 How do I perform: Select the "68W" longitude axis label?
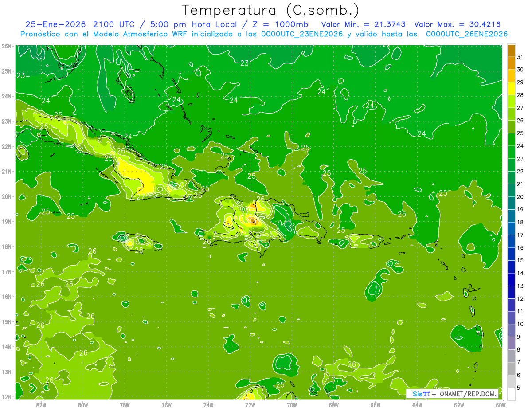[x=333, y=404]
